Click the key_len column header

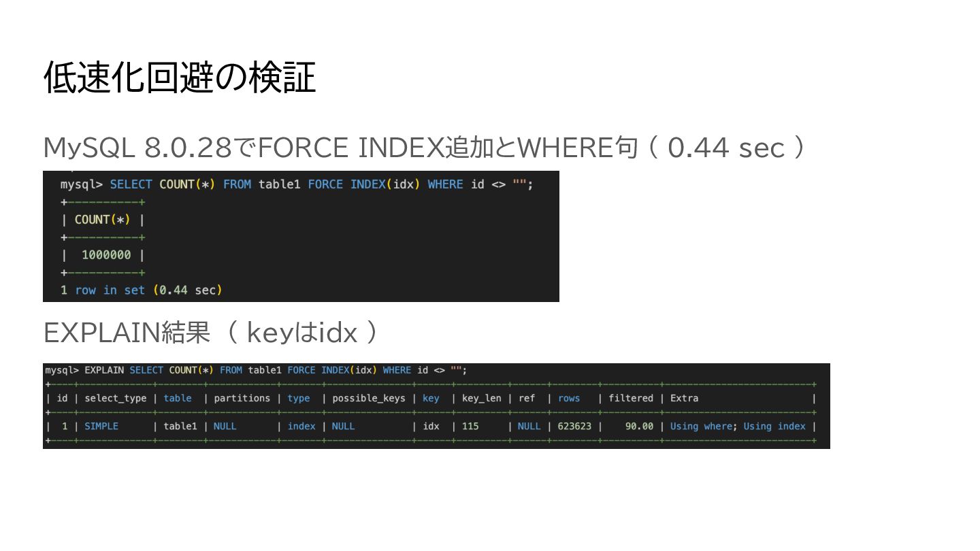click(481, 399)
